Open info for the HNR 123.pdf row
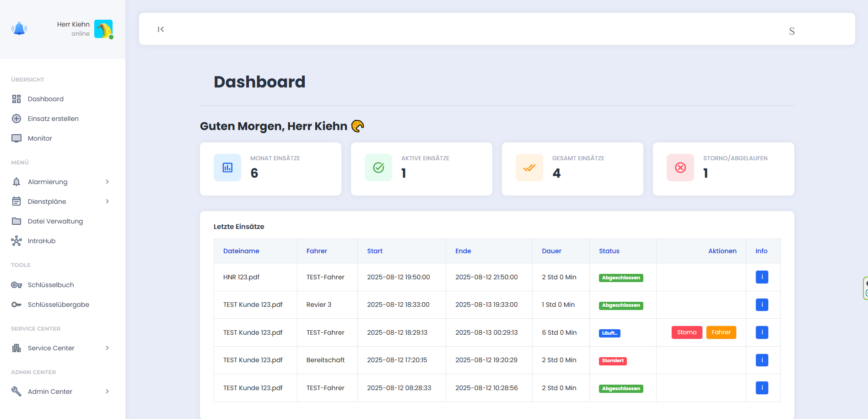 click(x=762, y=277)
